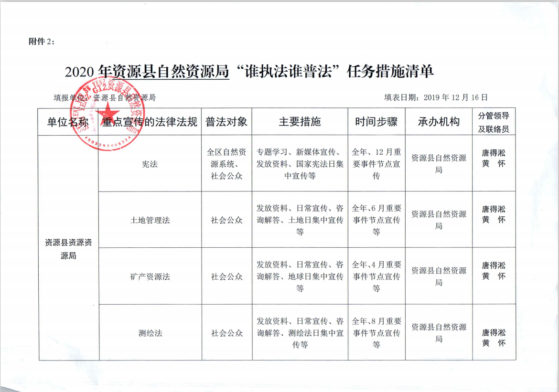This screenshot has width=559, height=392.
Task: Click the 测绘法 table cell
Action: (x=150, y=333)
